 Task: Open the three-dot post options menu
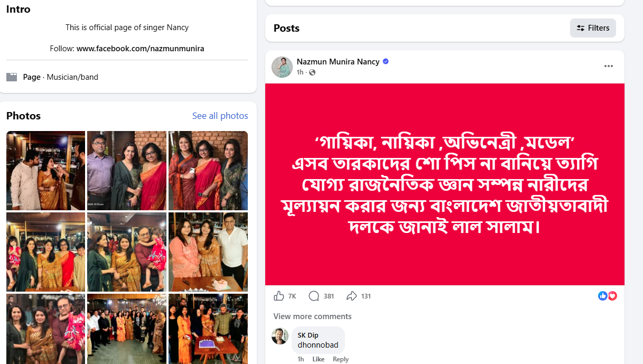click(608, 66)
